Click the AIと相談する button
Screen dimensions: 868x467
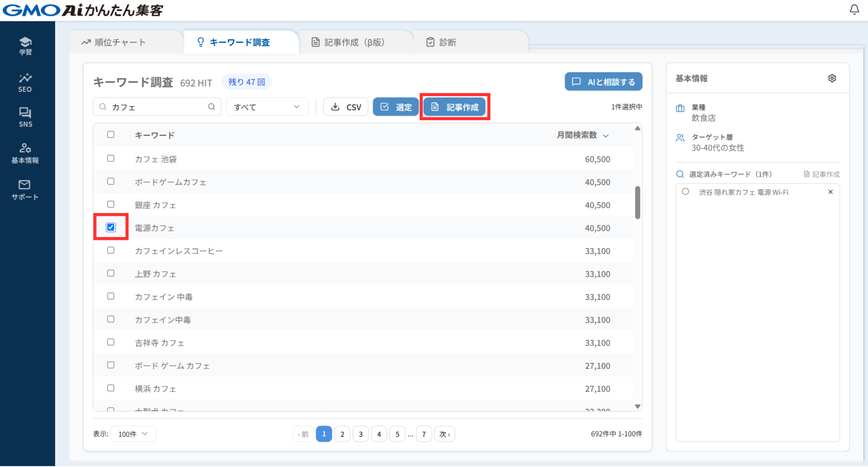pyautogui.click(x=603, y=82)
